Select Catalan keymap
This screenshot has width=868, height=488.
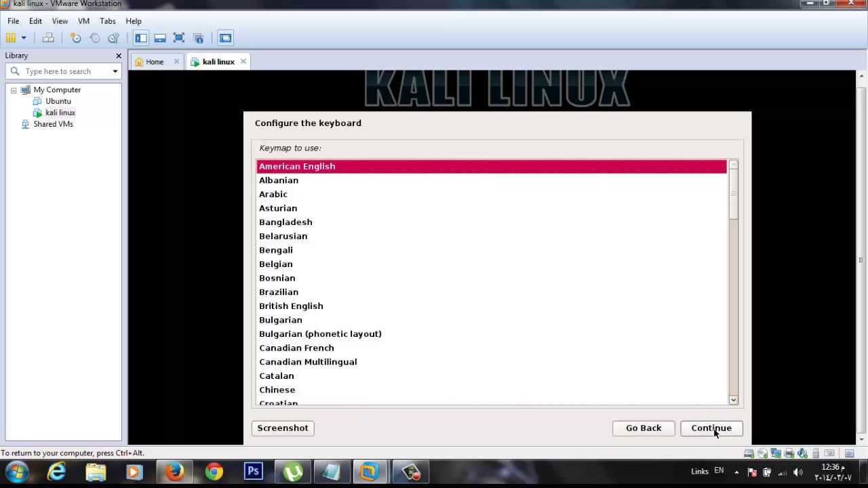coord(492,376)
